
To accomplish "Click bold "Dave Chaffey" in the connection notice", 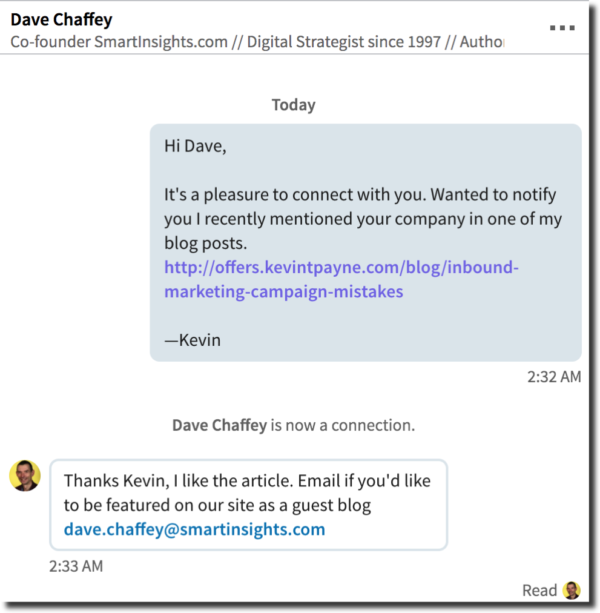I will click(219, 425).
